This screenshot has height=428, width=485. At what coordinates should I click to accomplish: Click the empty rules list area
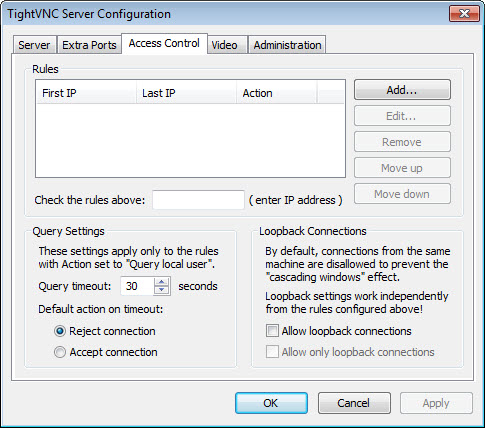tap(190, 140)
